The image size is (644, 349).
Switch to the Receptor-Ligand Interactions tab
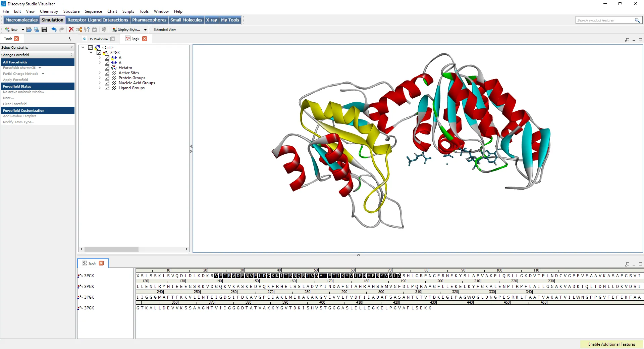pos(98,20)
